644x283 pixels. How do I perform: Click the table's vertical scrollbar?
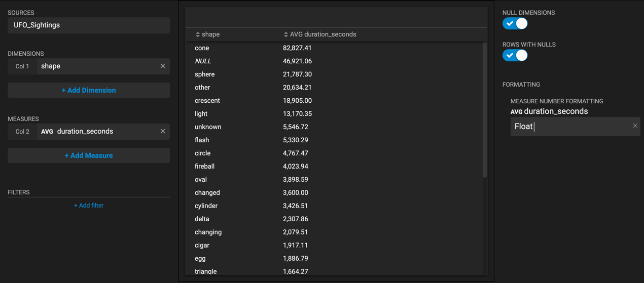485,110
